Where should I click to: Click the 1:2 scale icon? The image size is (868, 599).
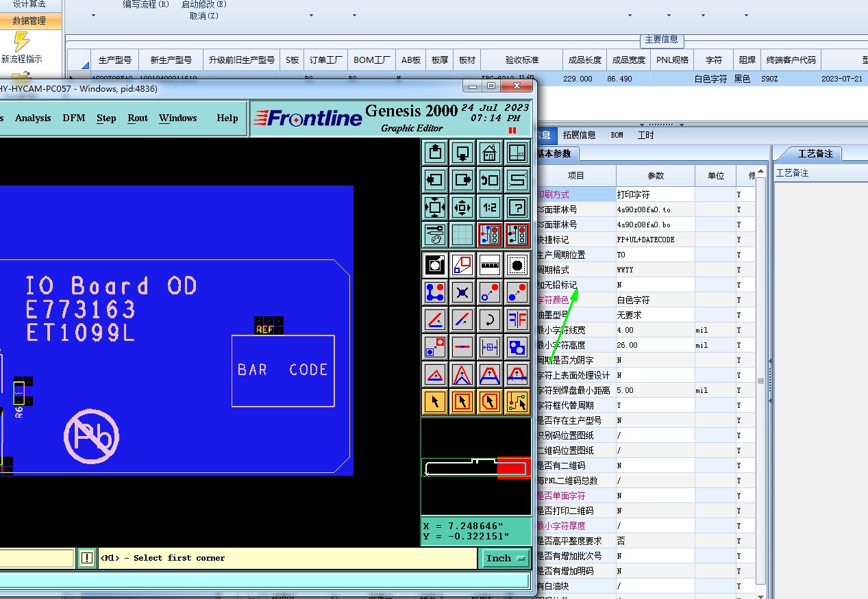[x=490, y=207]
